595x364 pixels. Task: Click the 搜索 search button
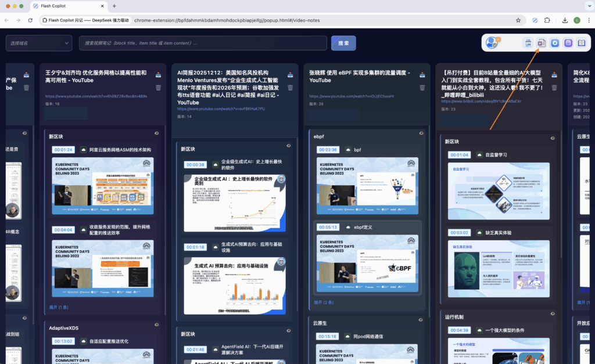point(343,43)
